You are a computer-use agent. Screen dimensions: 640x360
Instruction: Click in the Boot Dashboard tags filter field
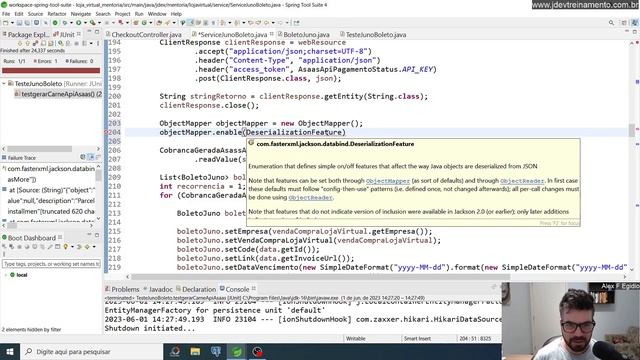(51, 264)
